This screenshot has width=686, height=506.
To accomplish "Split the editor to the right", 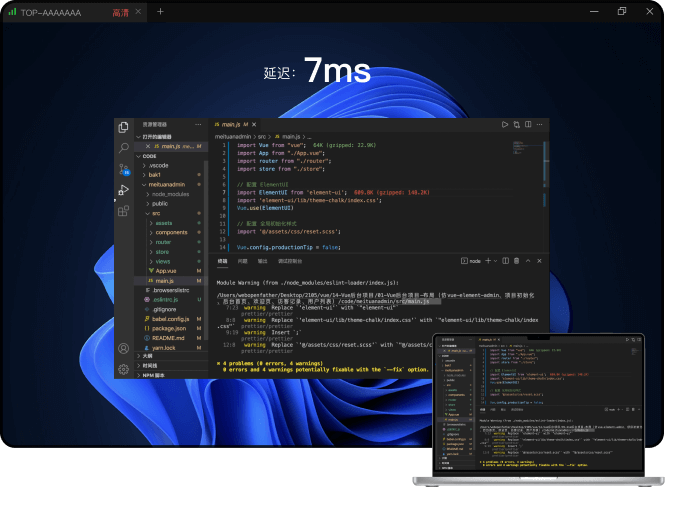I will tap(530, 125).
